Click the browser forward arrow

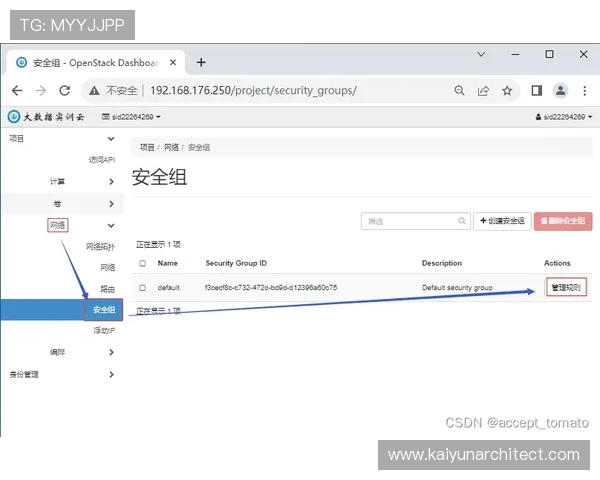pyautogui.click(x=41, y=91)
